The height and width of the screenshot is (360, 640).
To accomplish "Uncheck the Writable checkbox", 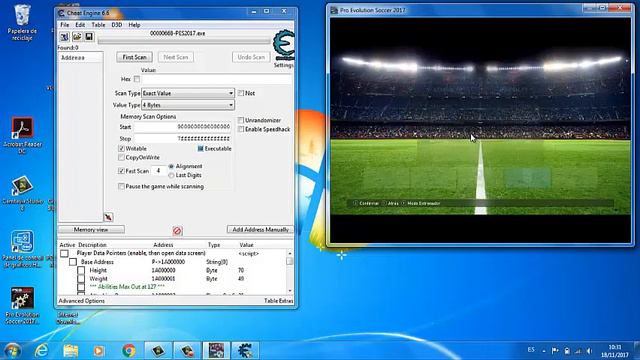I will 121,149.
